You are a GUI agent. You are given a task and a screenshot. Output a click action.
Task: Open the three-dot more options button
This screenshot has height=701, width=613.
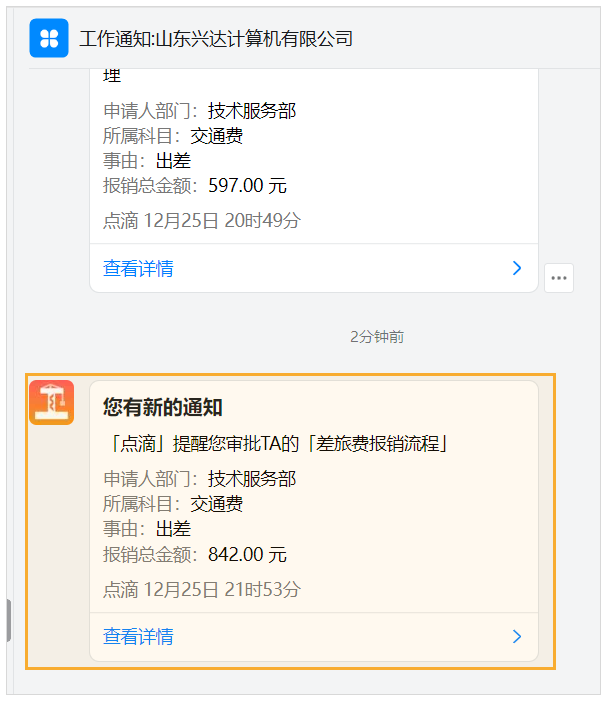[x=559, y=278]
